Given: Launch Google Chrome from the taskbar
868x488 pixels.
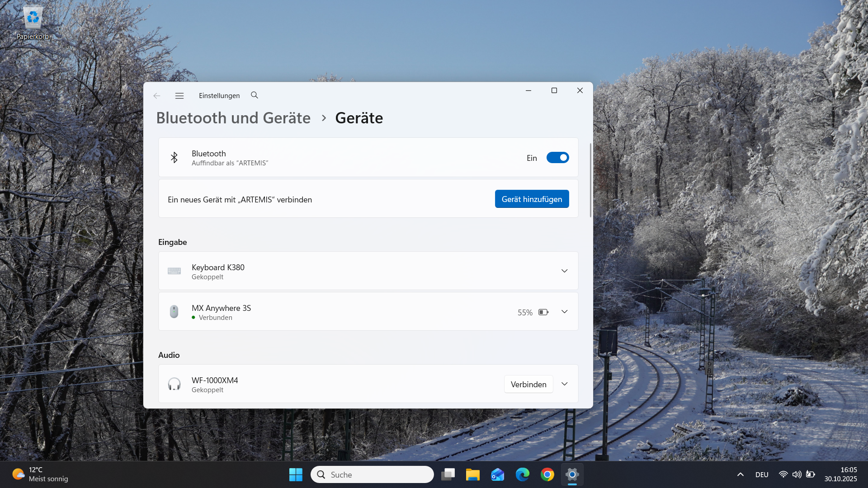Looking at the screenshot, I should tap(547, 474).
